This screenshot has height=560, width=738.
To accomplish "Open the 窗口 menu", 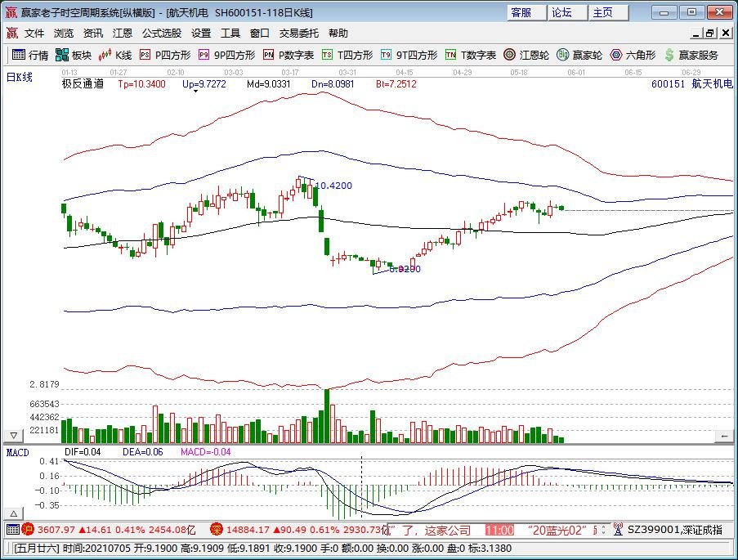I will coord(259,33).
